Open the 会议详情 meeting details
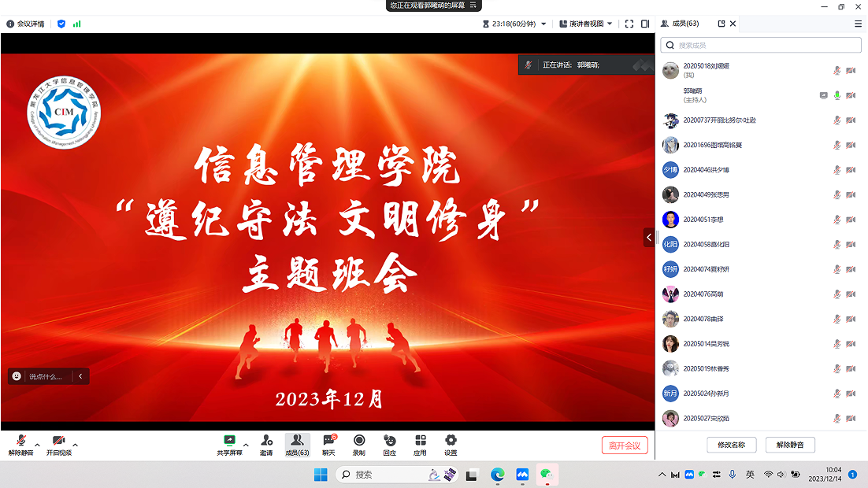868x488 pixels. 26,24
